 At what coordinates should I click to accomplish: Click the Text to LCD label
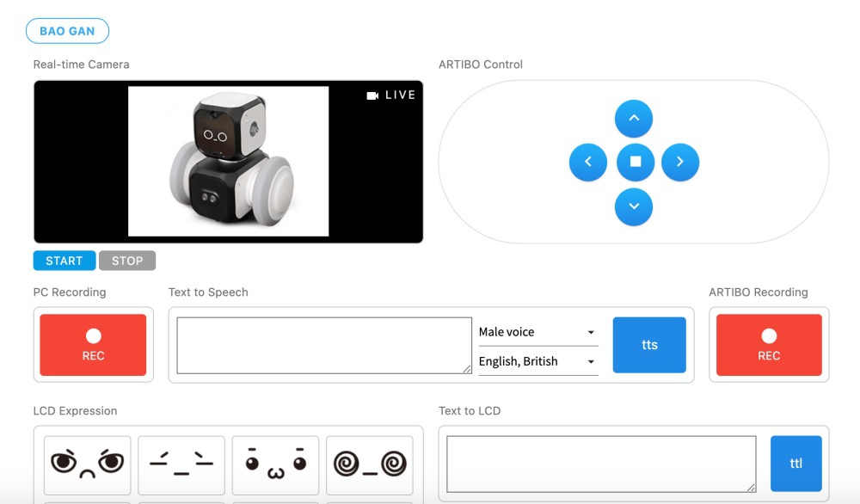(x=470, y=411)
